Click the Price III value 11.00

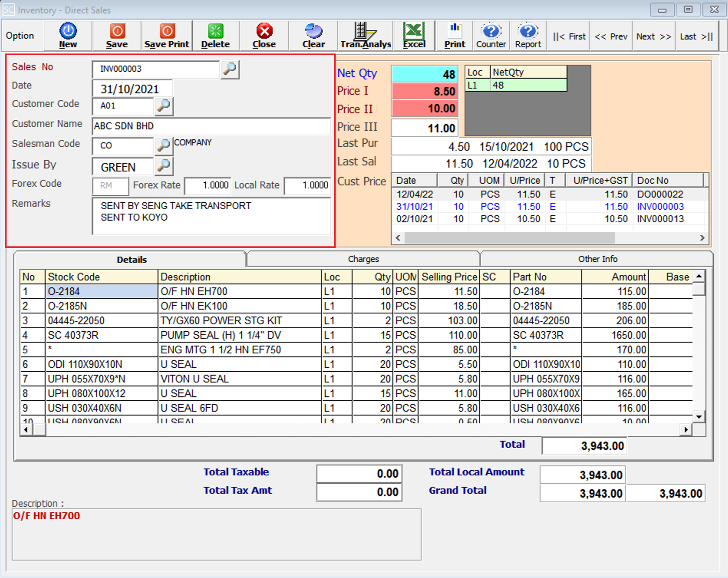(424, 128)
